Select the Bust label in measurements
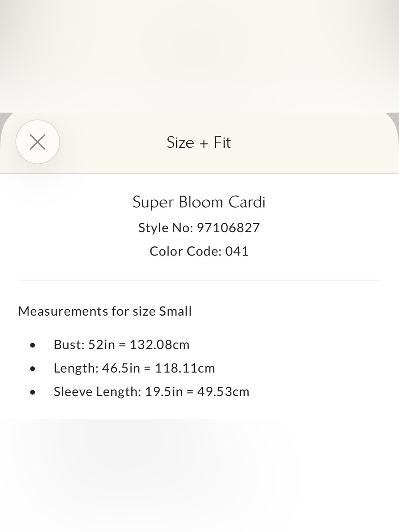 [69, 344]
